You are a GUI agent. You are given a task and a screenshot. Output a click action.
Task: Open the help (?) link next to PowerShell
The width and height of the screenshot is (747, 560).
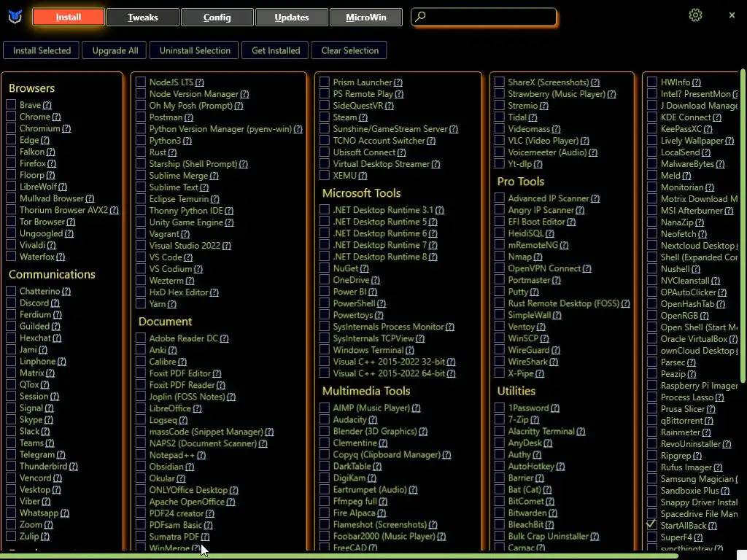tap(381, 303)
